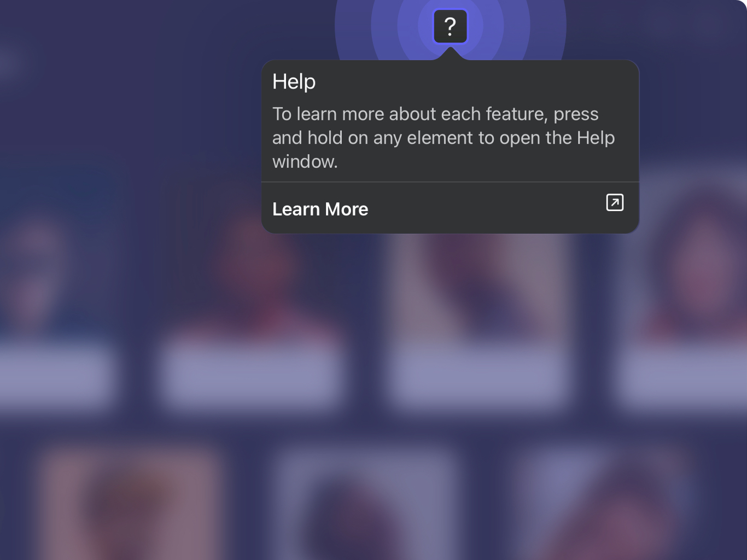Open the Learn More external link arrow icon

tap(615, 202)
